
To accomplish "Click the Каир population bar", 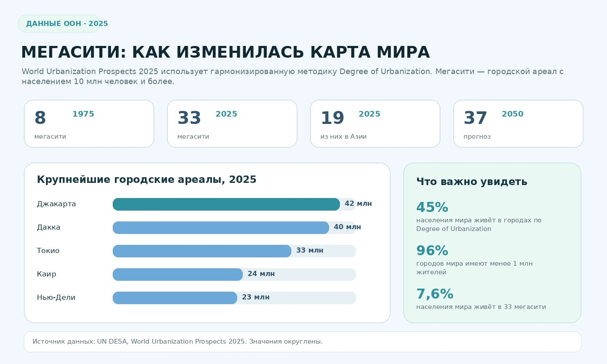I will point(178,274).
